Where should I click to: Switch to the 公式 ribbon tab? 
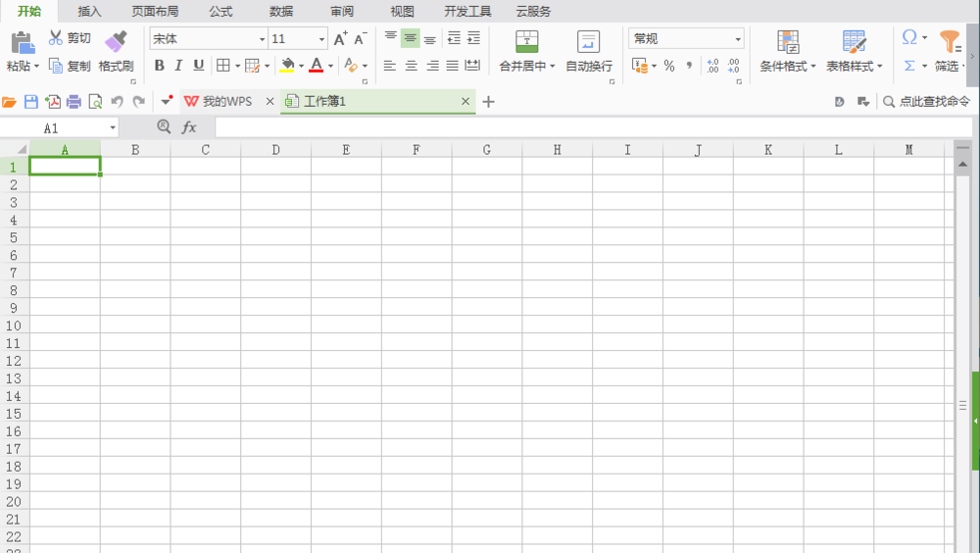(x=220, y=11)
